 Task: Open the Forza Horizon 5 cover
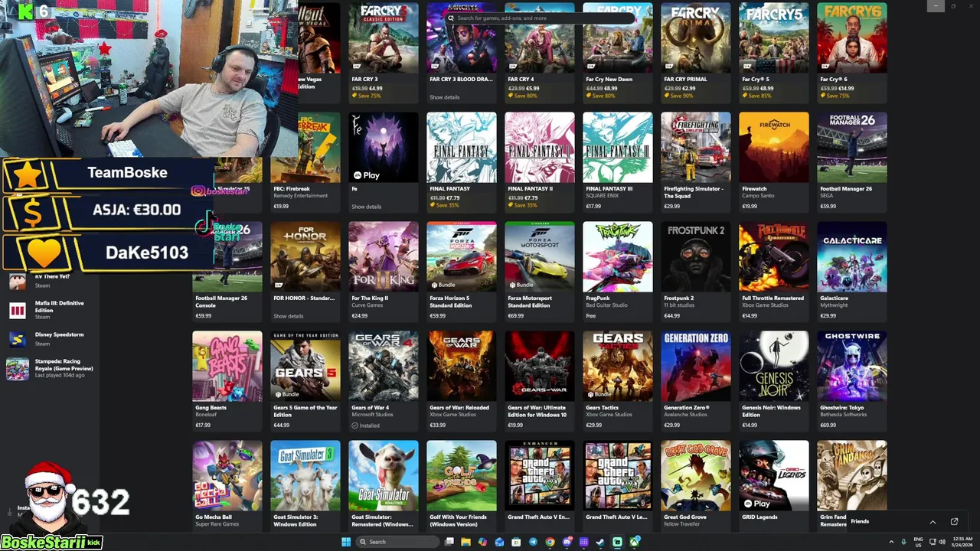click(462, 256)
